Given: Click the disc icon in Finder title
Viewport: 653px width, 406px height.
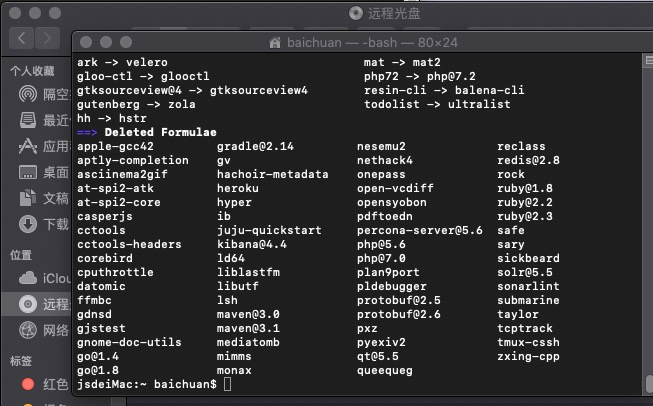Looking at the screenshot, I should pyautogui.click(x=356, y=13).
